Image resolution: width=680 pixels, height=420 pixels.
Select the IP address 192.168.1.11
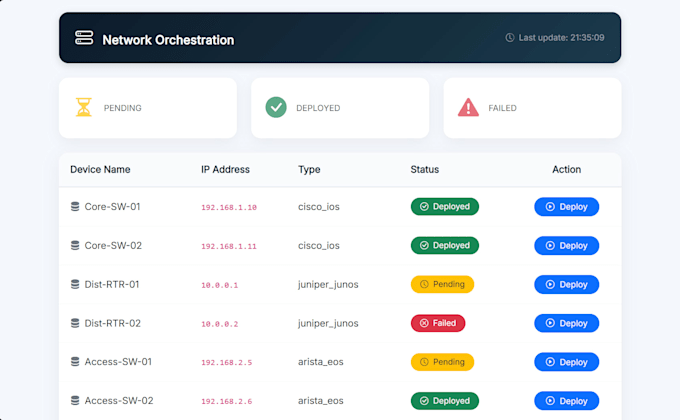(229, 246)
